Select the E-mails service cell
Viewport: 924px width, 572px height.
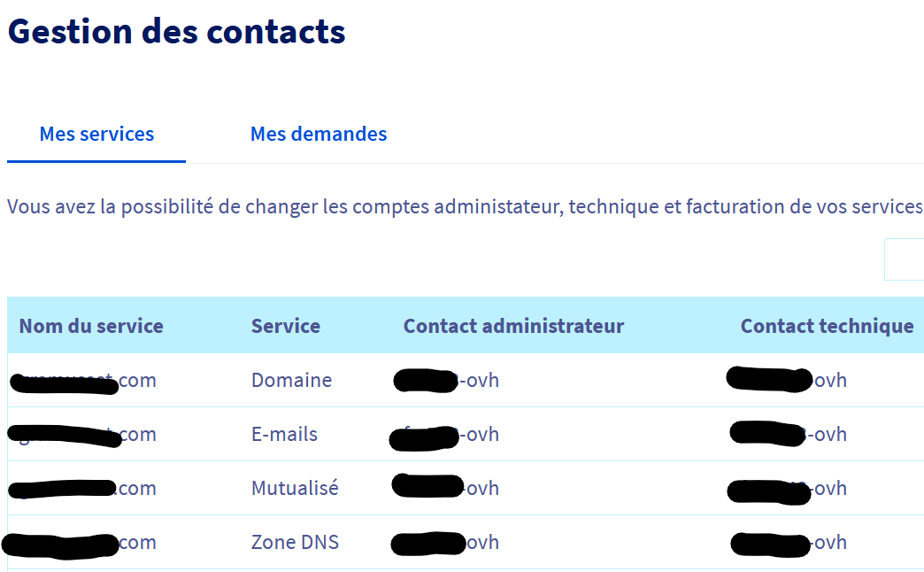(x=284, y=435)
